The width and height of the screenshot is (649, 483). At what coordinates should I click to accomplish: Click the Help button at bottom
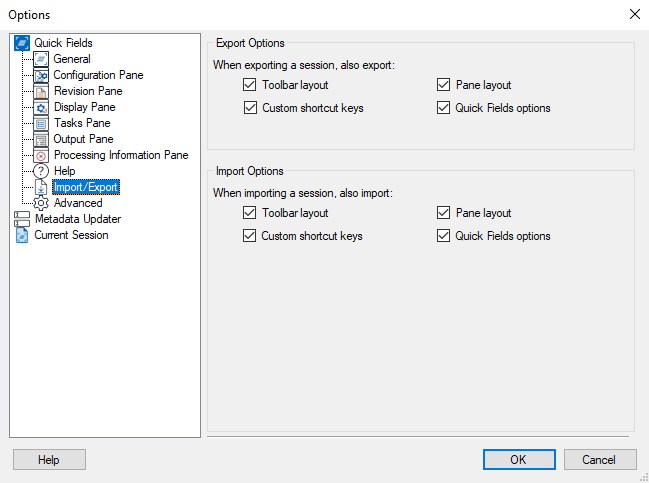pyautogui.click(x=49, y=460)
